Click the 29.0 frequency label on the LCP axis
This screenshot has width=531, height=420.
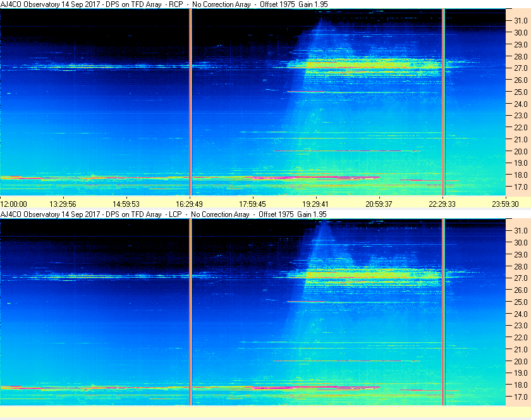521,254
